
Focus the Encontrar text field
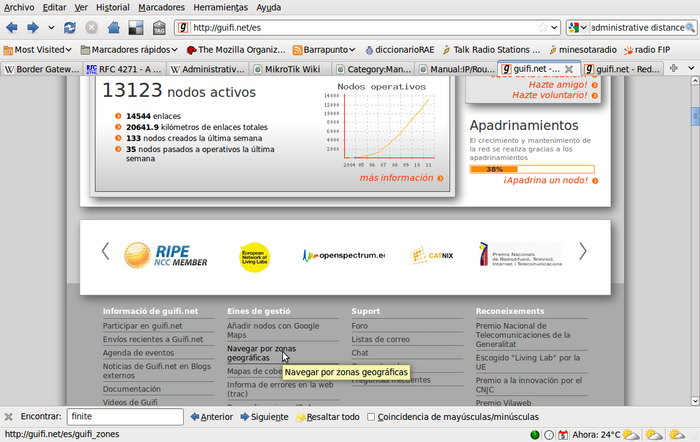(125, 417)
